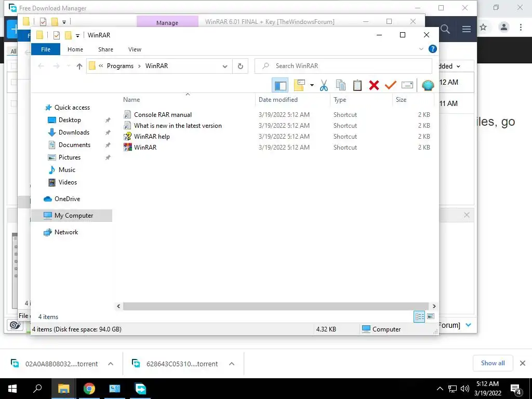Toggle the preview pane toolbar icon

click(x=280, y=85)
